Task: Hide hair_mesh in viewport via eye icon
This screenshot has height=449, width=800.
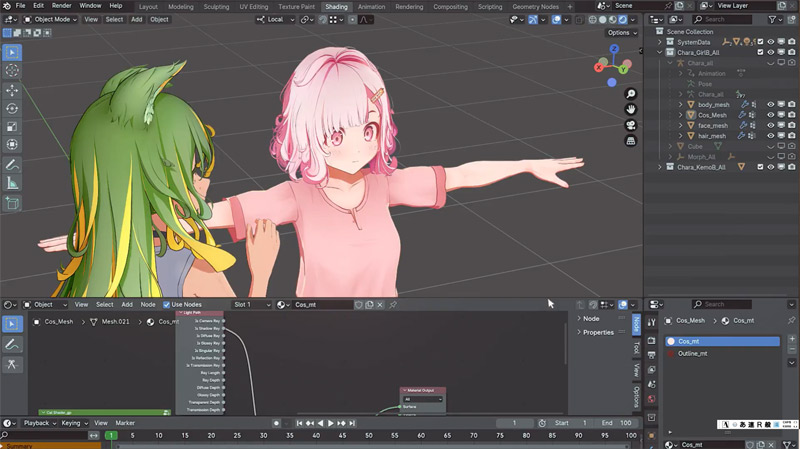Action: point(770,136)
